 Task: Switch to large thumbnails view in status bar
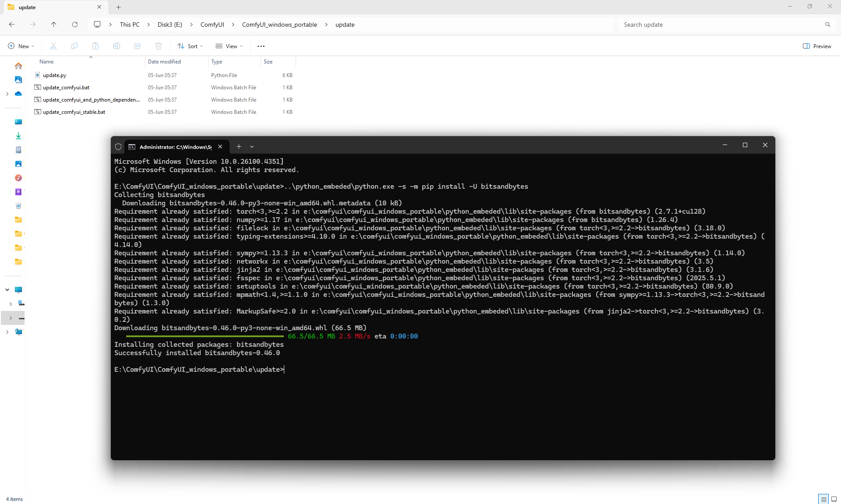[x=834, y=499]
